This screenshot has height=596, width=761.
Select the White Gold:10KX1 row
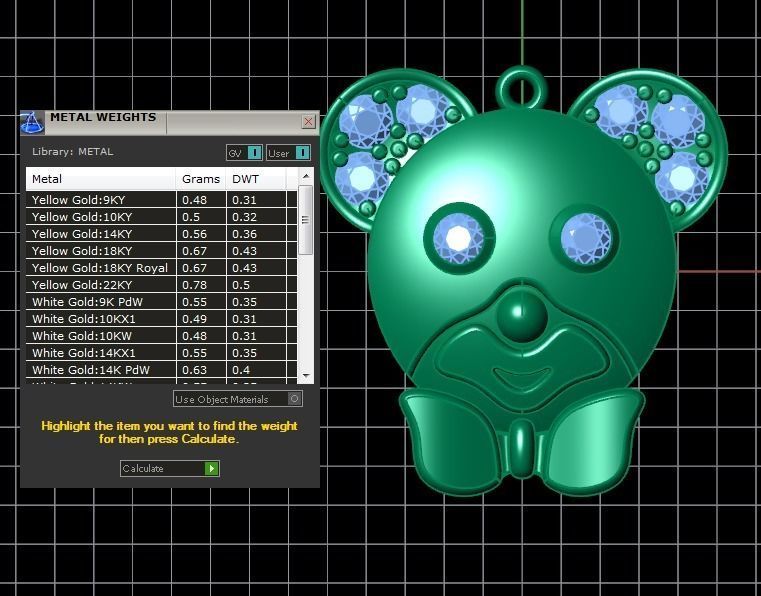point(161,318)
